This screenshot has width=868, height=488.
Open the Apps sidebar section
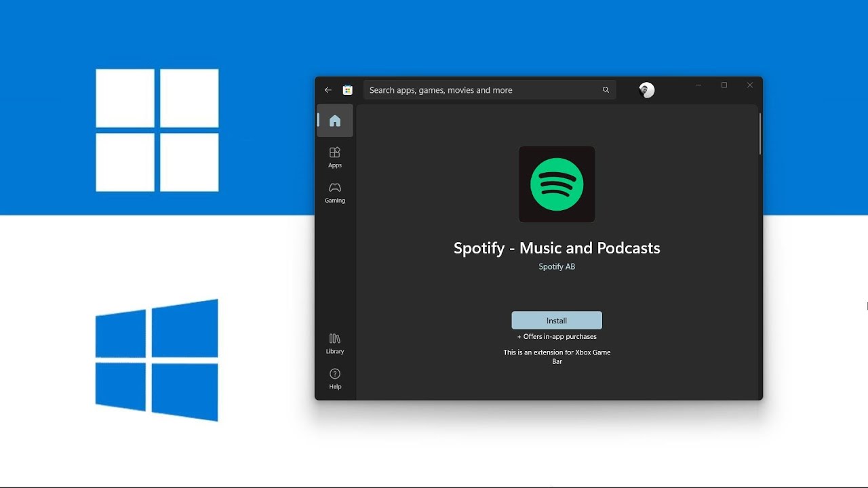point(335,157)
